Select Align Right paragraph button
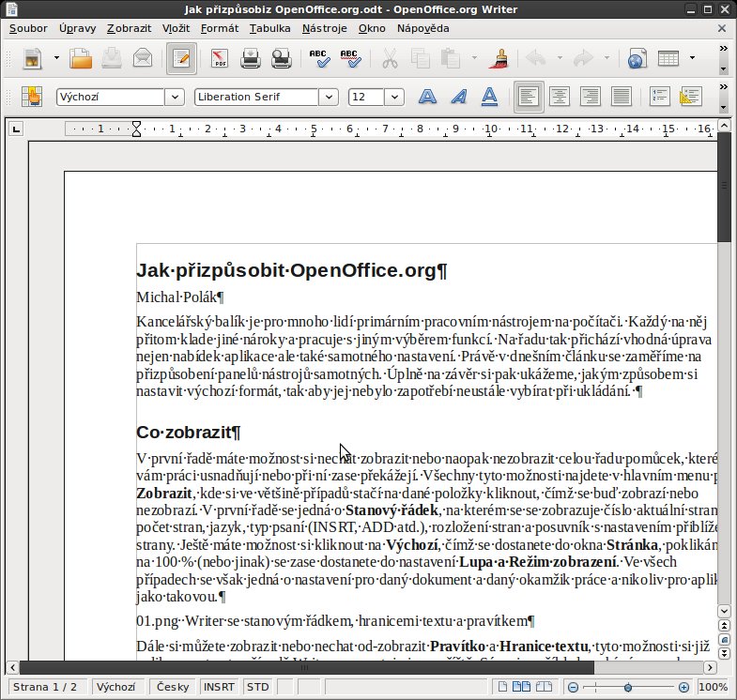The height and width of the screenshot is (700, 737). click(591, 97)
